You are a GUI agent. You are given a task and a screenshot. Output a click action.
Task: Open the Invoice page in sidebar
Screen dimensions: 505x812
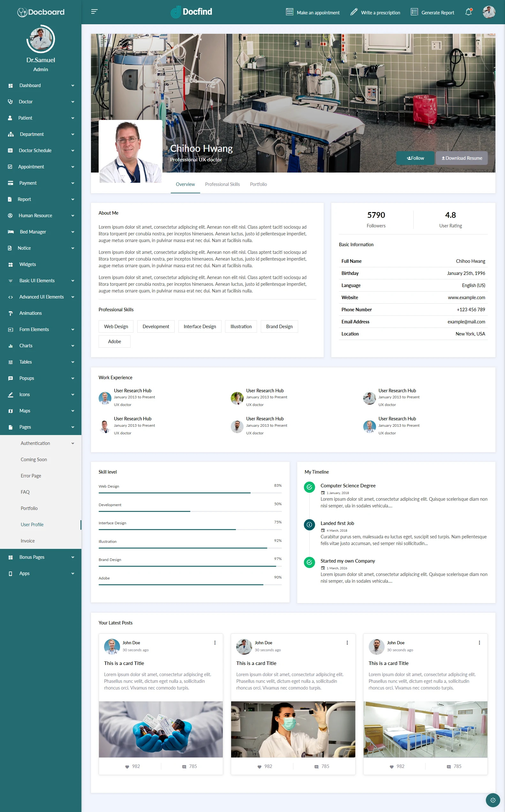28,541
